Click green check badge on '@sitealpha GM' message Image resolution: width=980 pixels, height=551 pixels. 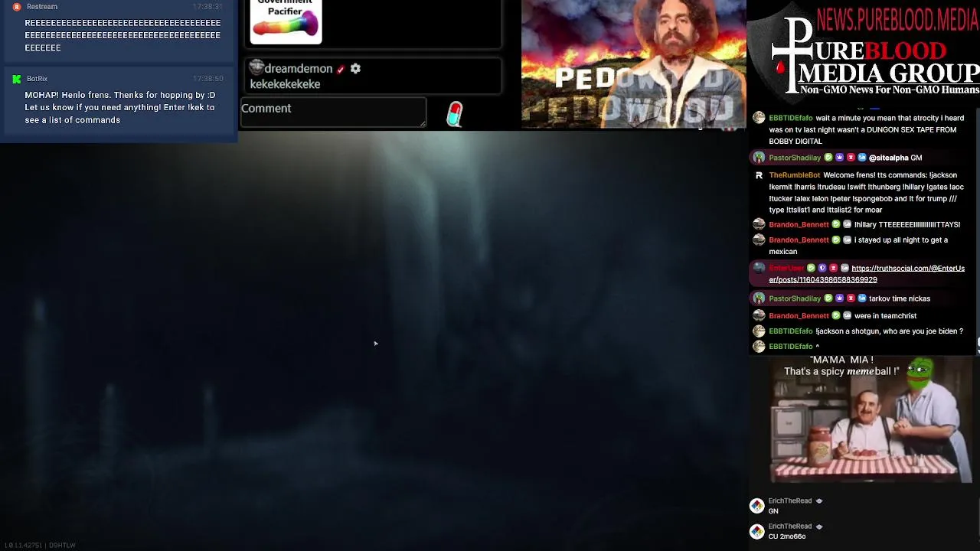828,158
